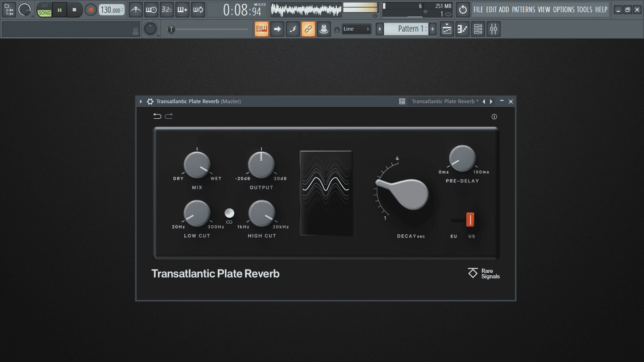Pause playback with the pause button
Screen dimensions: 644x362
[60, 10]
